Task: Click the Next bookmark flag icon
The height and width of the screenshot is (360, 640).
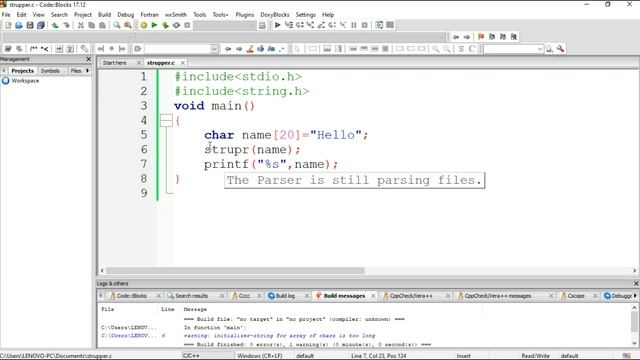Action: coord(503,37)
